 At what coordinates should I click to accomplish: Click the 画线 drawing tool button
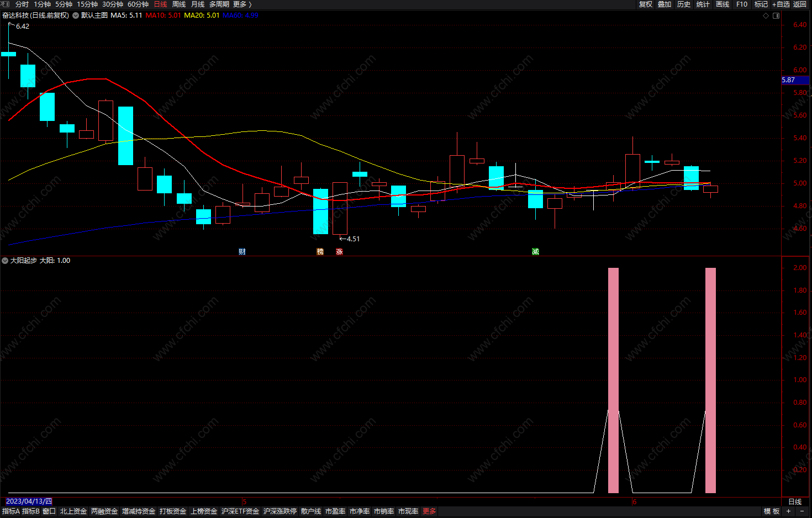(x=723, y=4)
